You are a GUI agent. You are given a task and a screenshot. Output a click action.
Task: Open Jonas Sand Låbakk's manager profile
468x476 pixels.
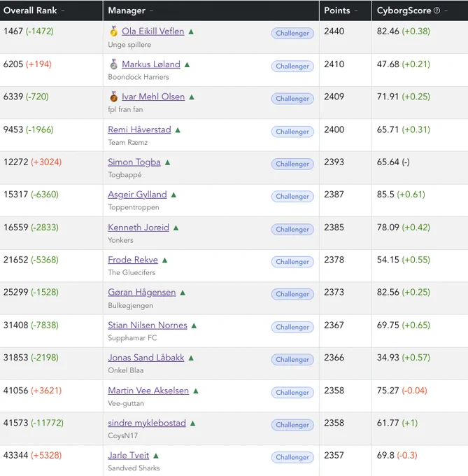click(x=146, y=358)
